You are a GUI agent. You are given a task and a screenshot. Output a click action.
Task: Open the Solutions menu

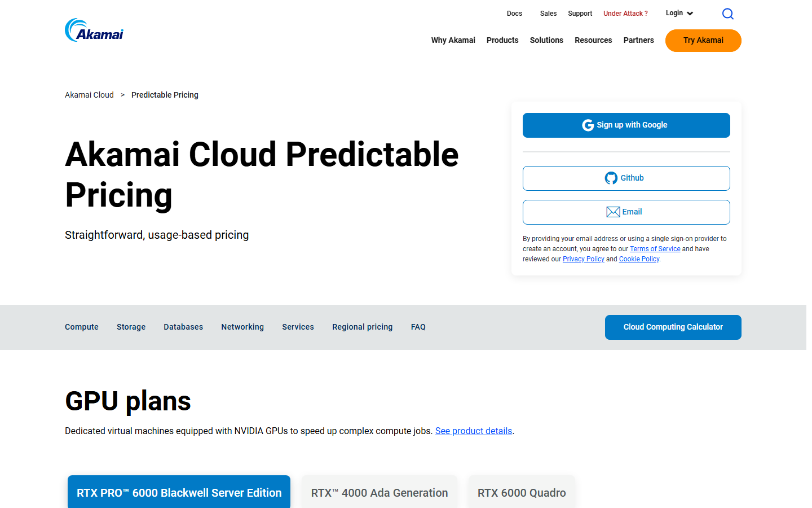[x=546, y=40]
